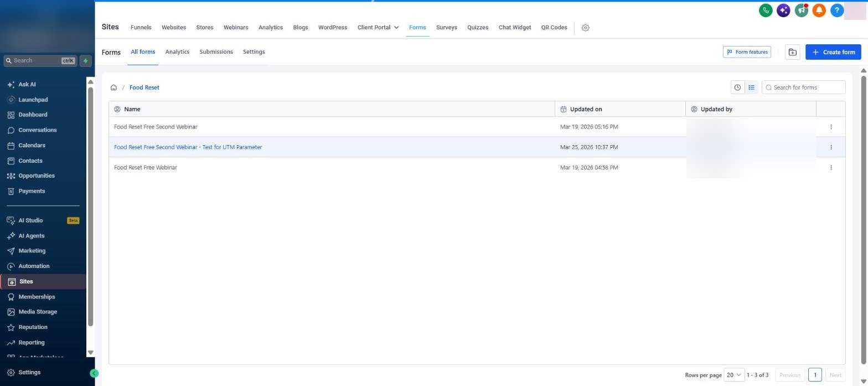Click Mar 25, 2026 10:37 PM date
This screenshot has width=868, height=386.
[589, 147]
